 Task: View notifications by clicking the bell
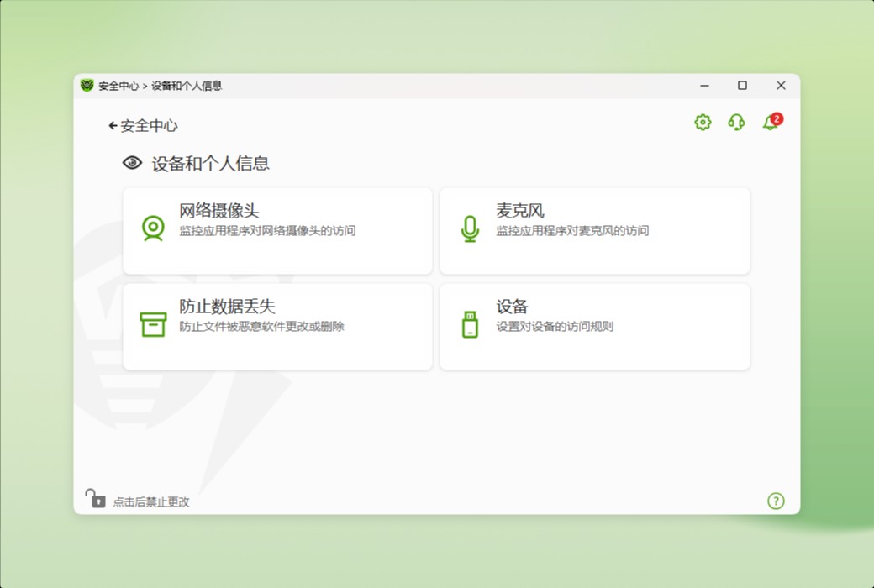pos(768,123)
